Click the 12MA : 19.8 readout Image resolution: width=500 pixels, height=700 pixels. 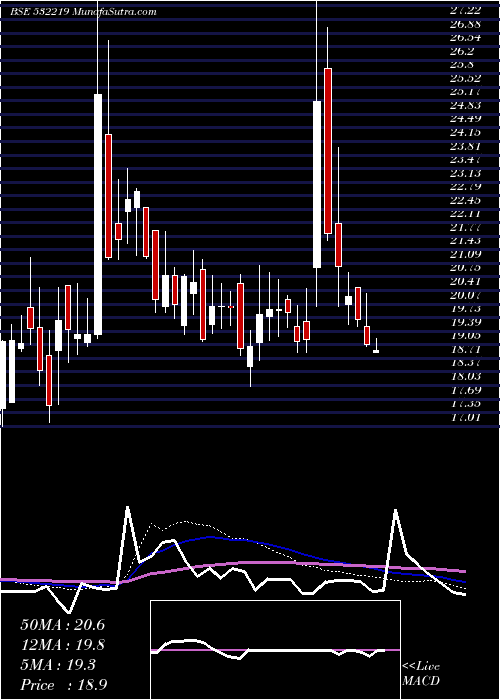62,645
